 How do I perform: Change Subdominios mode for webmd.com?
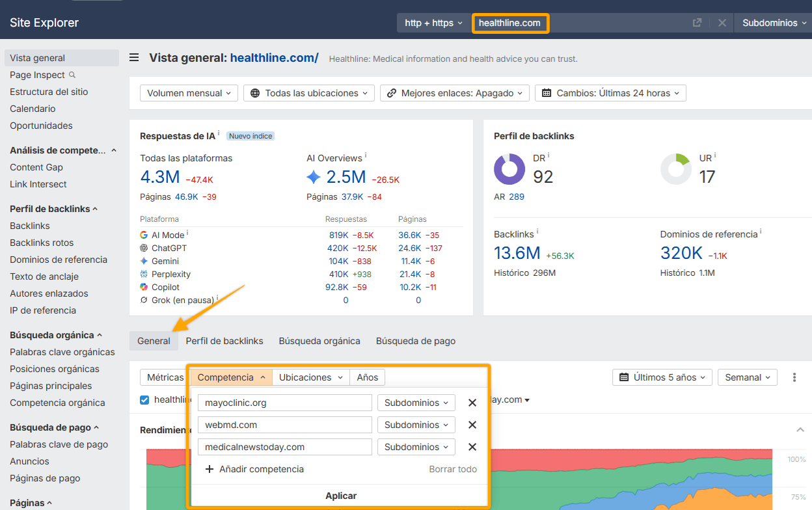click(x=416, y=425)
